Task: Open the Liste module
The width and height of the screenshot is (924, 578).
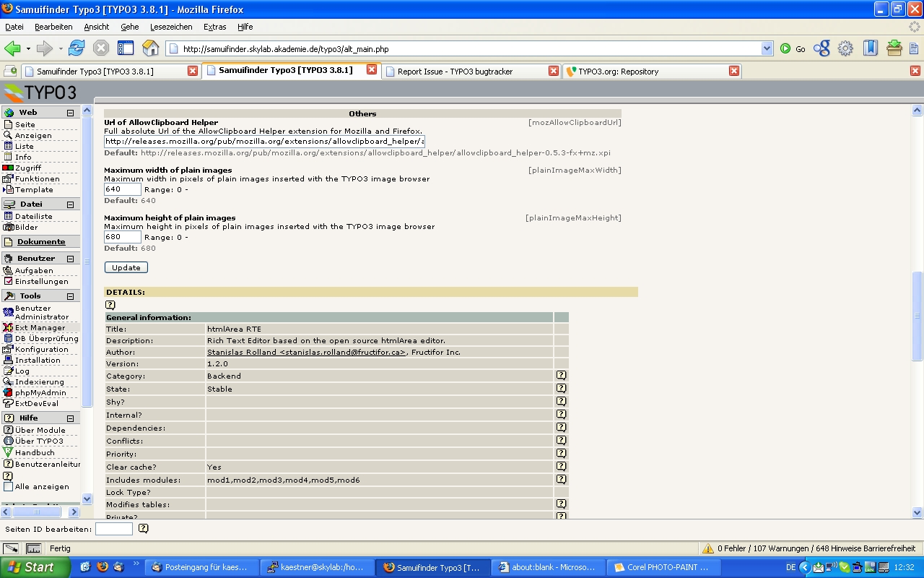Action: coord(24,146)
